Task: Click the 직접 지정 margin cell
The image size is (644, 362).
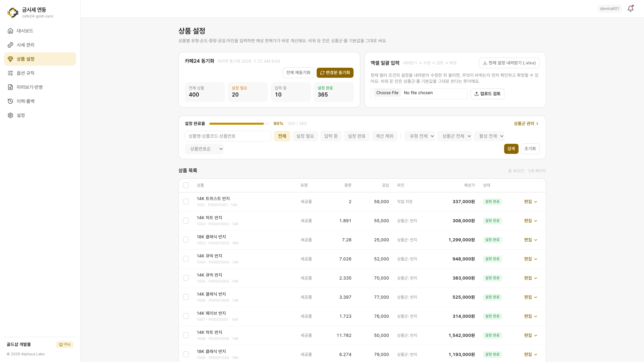Action: (405, 202)
